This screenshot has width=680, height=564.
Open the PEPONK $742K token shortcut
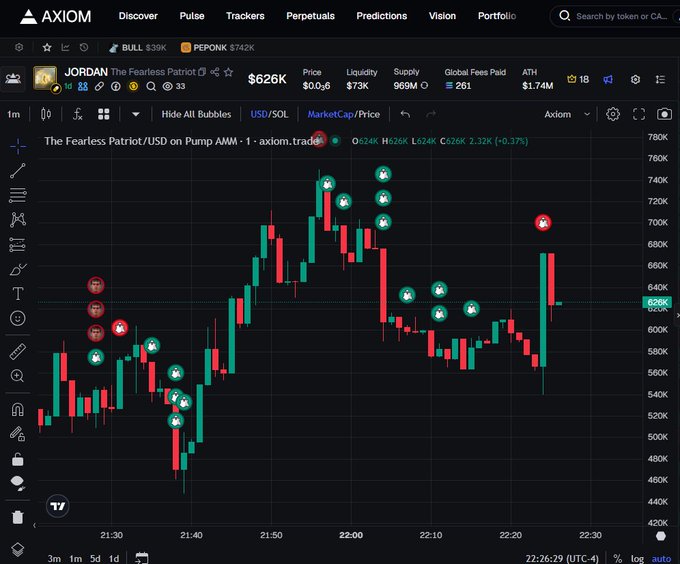click(x=218, y=48)
